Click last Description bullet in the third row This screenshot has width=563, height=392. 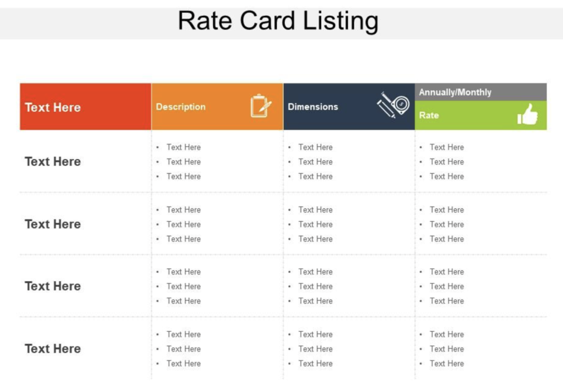pyautogui.click(x=184, y=301)
